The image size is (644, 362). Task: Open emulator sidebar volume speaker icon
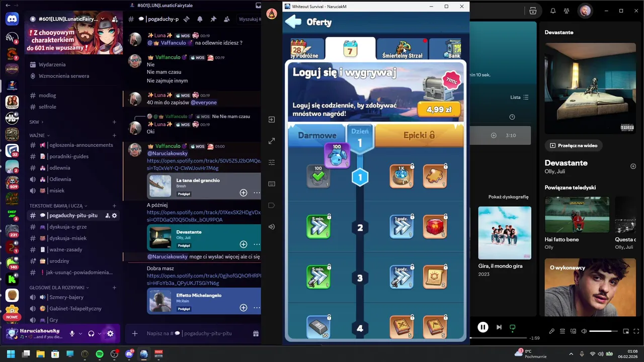(x=272, y=227)
